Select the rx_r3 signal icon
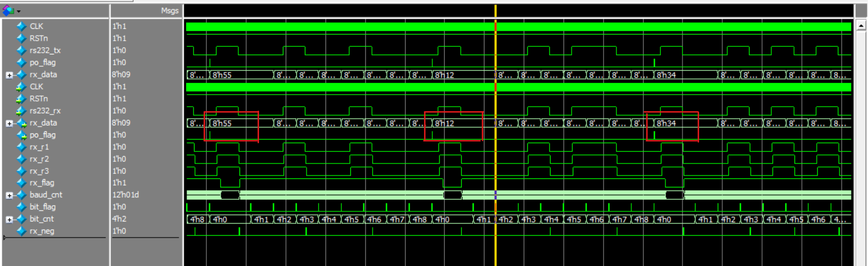Screen dimensions: 868x266 [x=22, y=171]
